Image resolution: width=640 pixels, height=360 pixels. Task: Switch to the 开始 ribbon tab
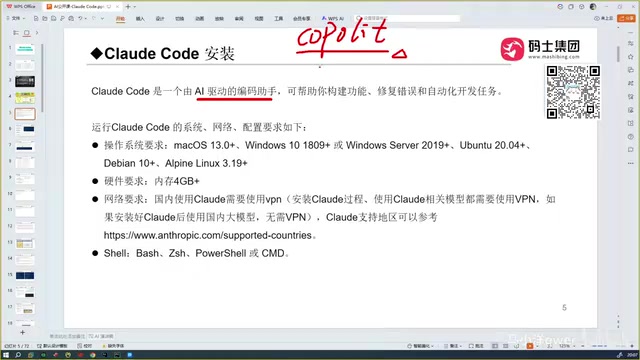click(x=120, y=19)
